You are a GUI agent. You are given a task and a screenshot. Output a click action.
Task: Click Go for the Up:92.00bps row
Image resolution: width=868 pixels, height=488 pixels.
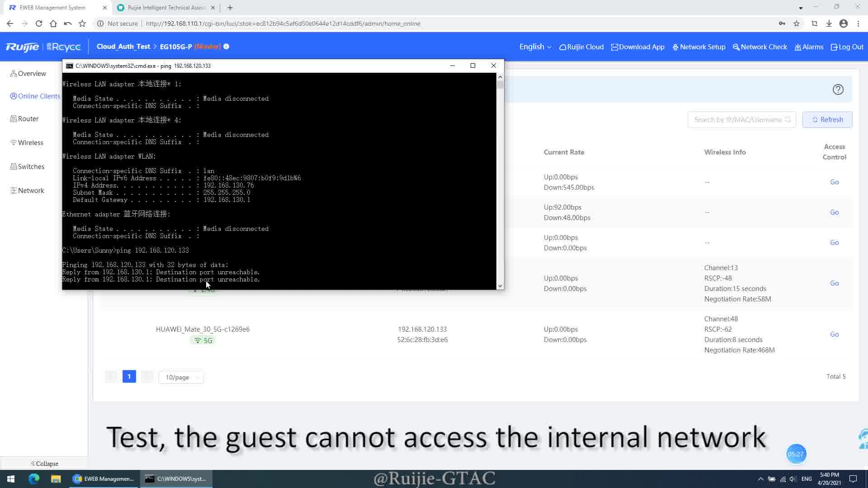[x=835, y=212]
